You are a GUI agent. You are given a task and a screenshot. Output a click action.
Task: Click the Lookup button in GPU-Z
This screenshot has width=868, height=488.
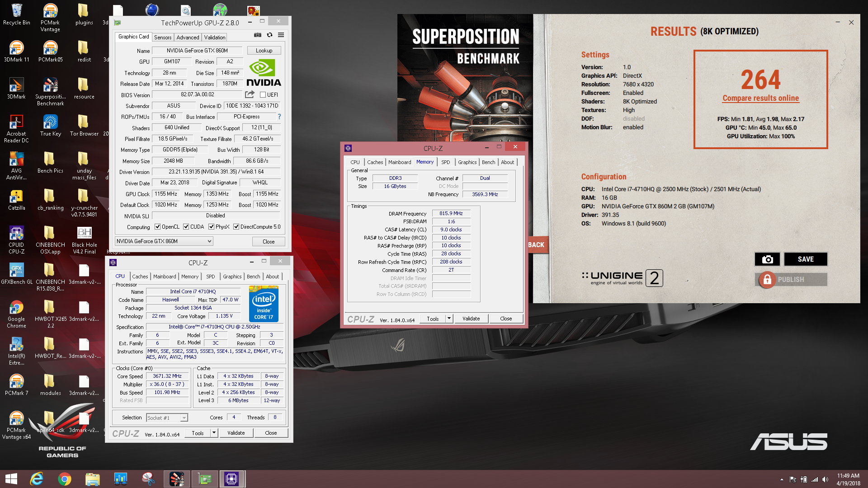pos(264,51)
